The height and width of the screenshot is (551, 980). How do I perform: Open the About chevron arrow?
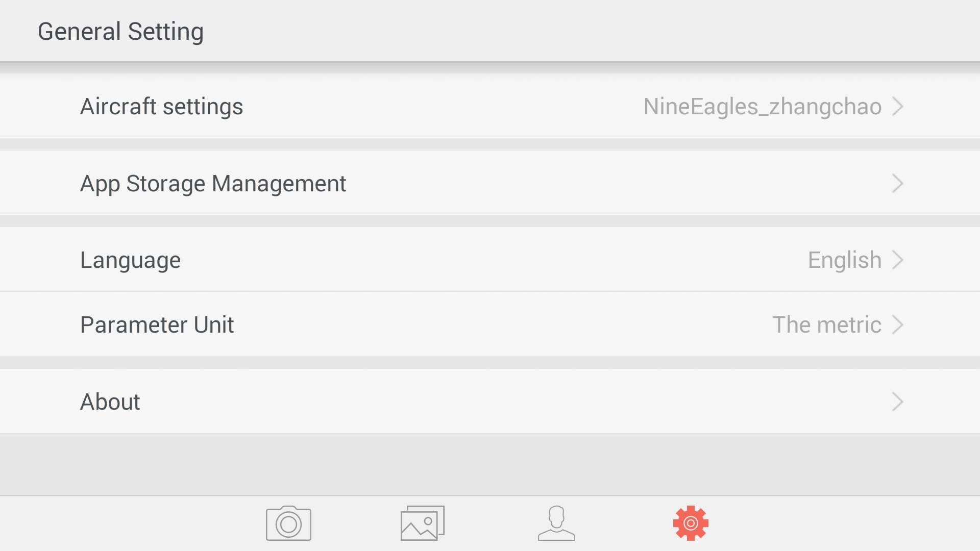[x=898, y=402]
